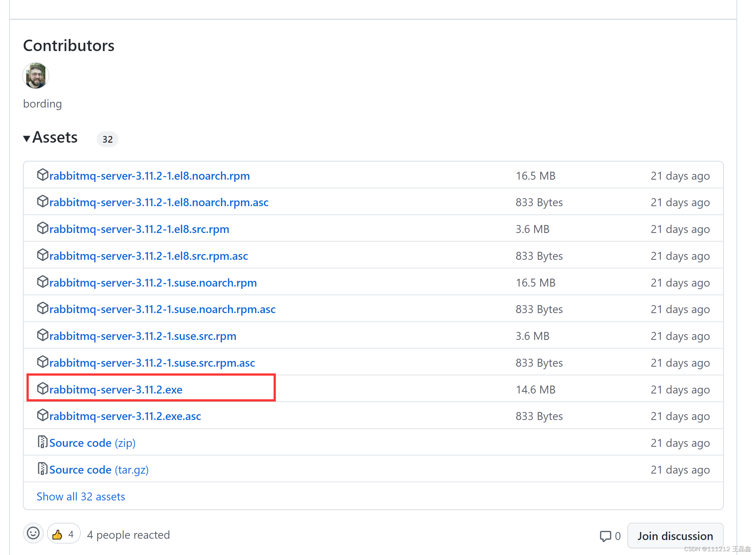
Task: Click package icon for el8.noarch.rpm
Action: pos(42,175)
